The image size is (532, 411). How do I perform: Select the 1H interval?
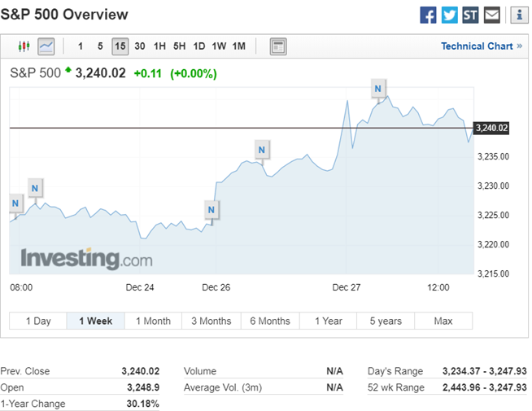click(x=159, y=46)
